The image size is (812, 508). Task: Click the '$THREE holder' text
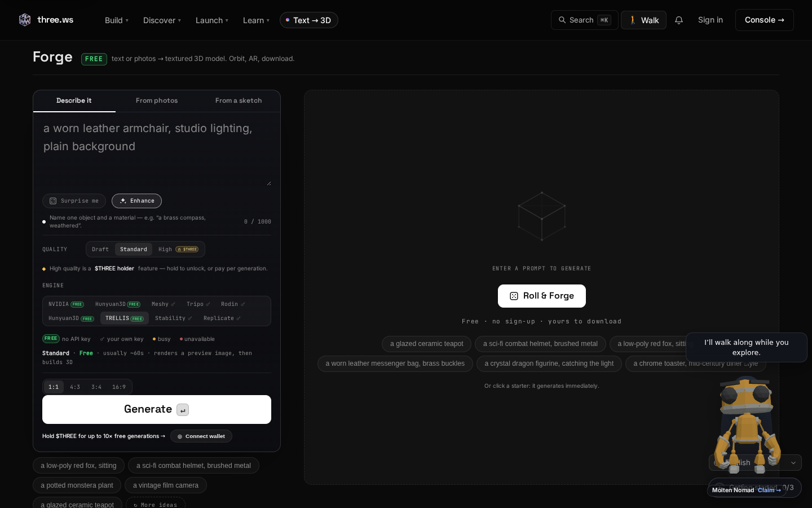114,269
